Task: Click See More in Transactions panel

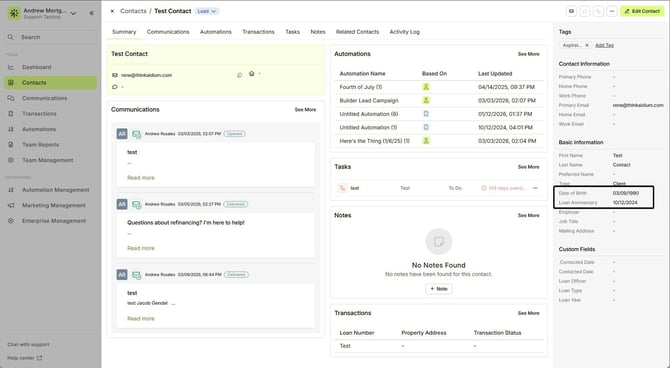Action: coord(529,313)
